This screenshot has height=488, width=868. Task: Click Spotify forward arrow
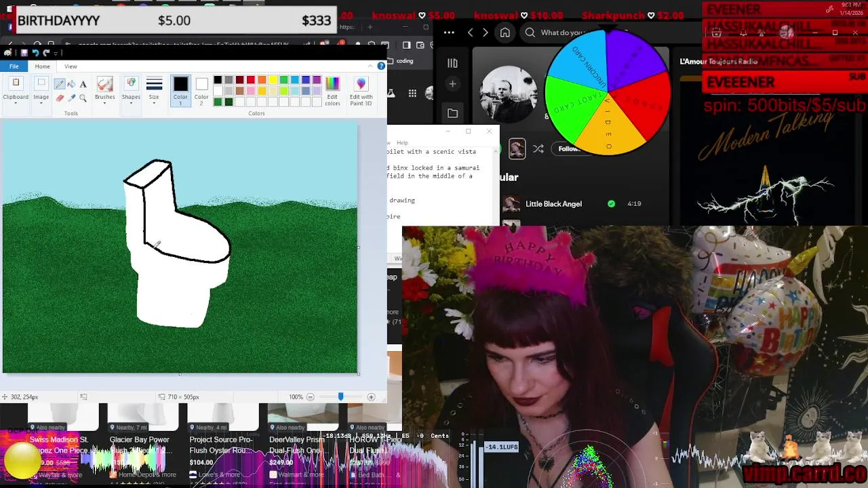(x=485, y=33)
